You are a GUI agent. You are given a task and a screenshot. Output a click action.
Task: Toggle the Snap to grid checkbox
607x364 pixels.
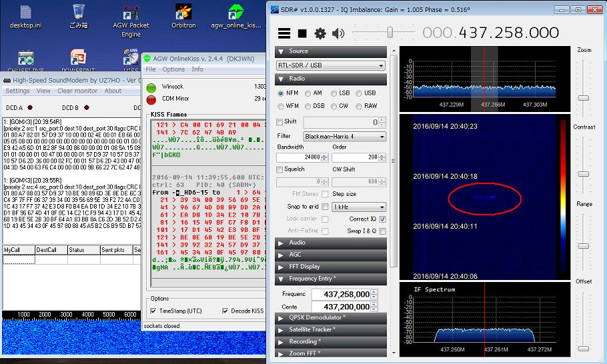(x=326, y=207)
